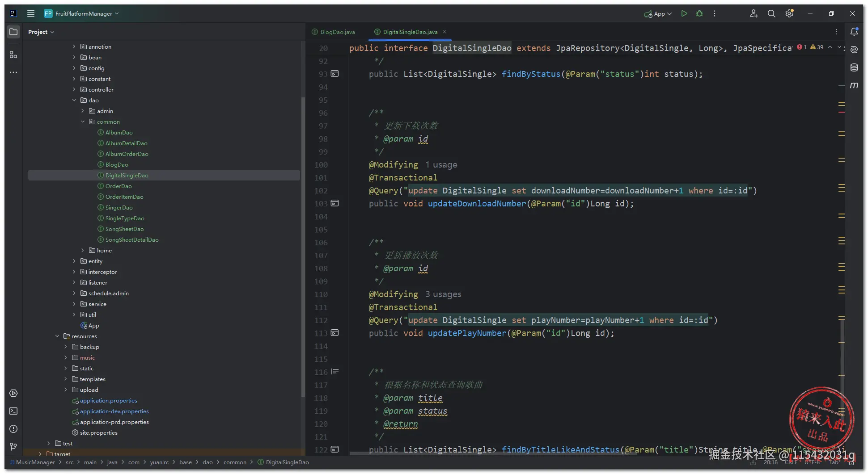Screen dimensions: 868x474
Task: Open the Project tool window icon
Action: point(13,32)
